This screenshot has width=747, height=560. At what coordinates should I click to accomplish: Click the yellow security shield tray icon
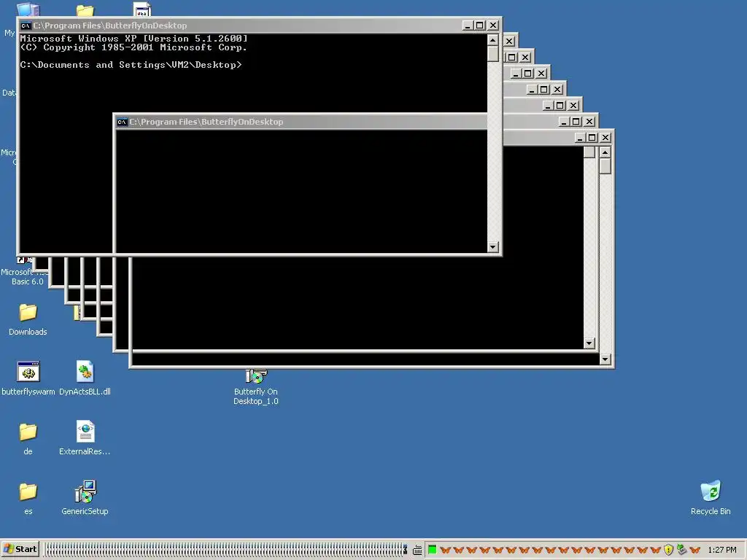coord(668,550)
